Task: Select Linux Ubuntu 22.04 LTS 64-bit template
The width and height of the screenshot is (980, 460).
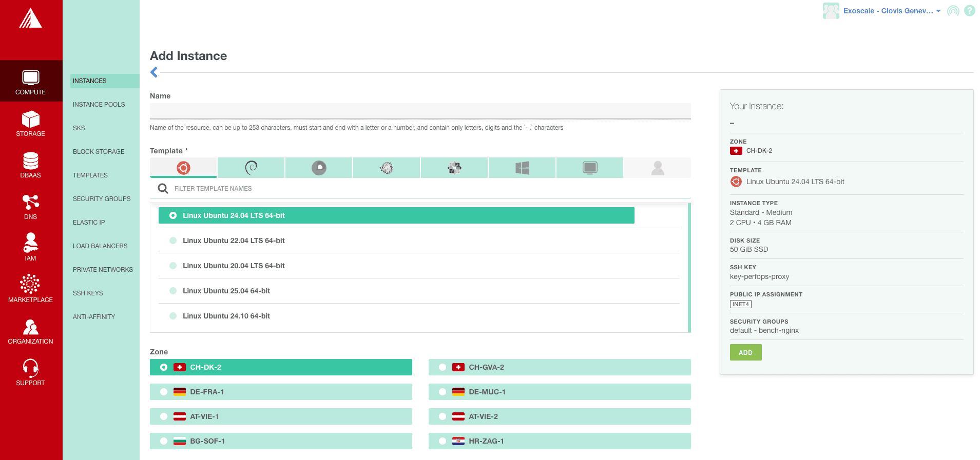Action: pyautogui.click(x=419, y=241)
